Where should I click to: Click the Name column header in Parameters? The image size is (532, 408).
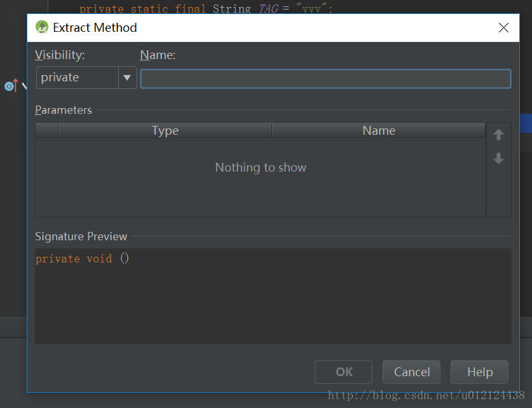click(379, 130)
